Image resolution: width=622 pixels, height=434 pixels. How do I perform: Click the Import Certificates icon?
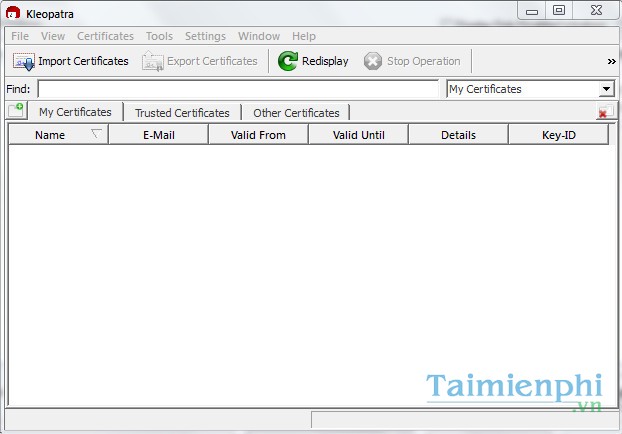[x=23, y=61]
